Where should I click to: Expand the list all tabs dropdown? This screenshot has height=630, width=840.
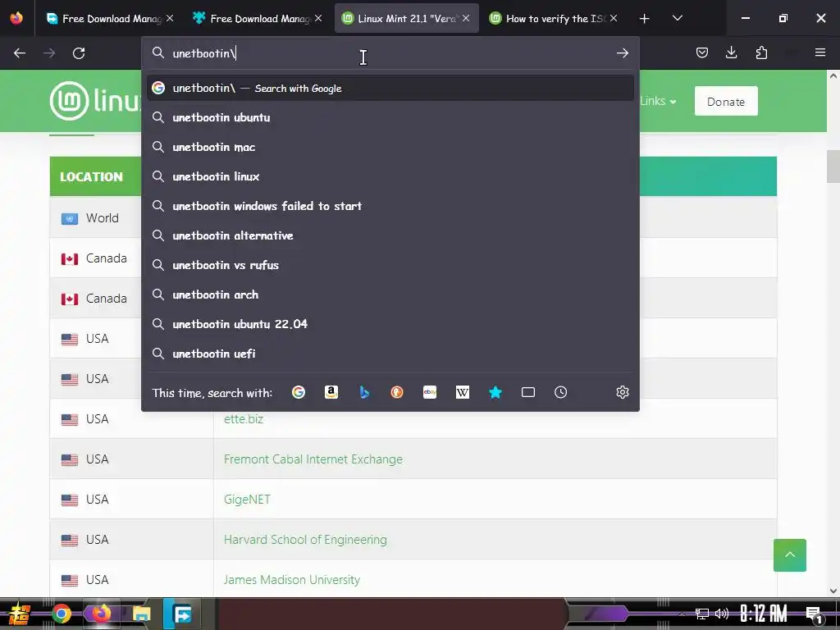point(677,18)
